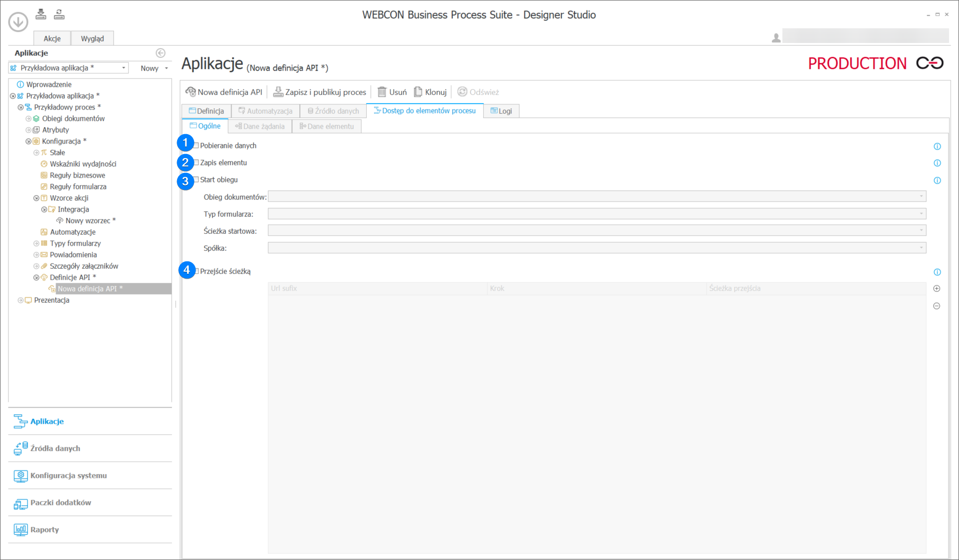Click the Raporty navigation icon
The image size is (959, 560).
[x=20, y=530]
